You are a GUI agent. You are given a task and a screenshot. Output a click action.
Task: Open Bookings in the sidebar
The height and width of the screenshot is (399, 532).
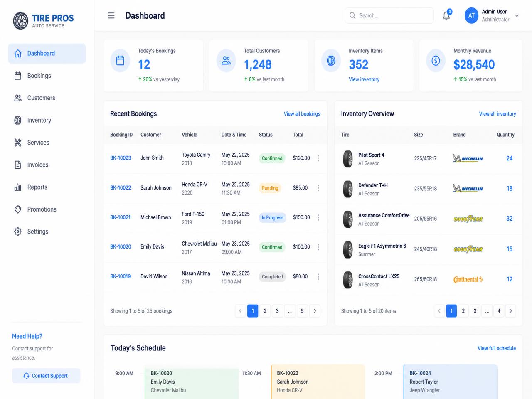[47, 76]
